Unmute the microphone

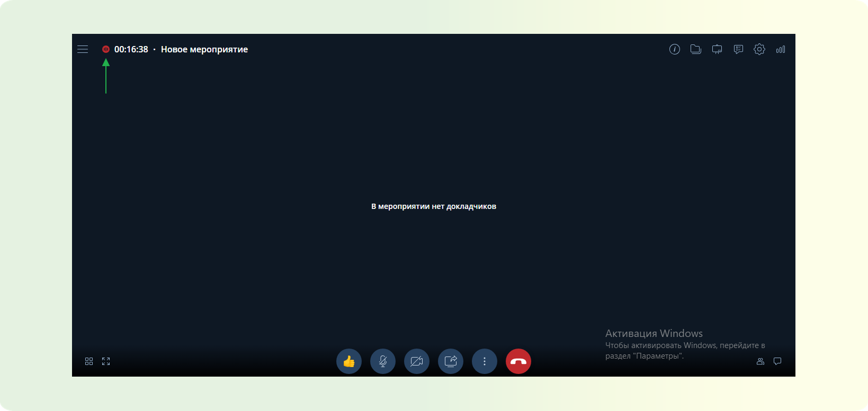click(x=383, y=361)
